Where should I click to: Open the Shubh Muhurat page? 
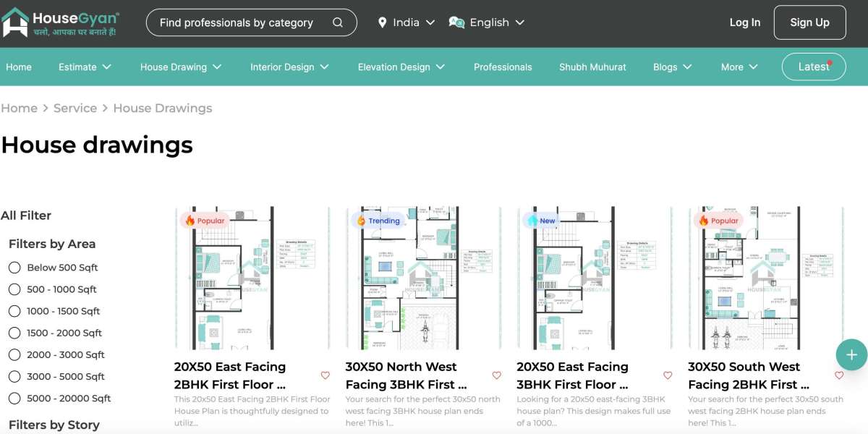[592, 67]
